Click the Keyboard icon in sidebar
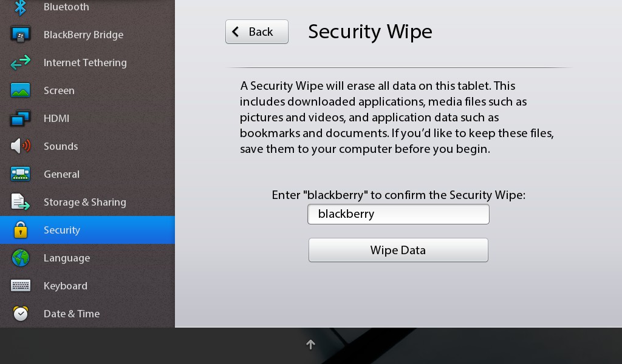622x364 pixels. 20,286
